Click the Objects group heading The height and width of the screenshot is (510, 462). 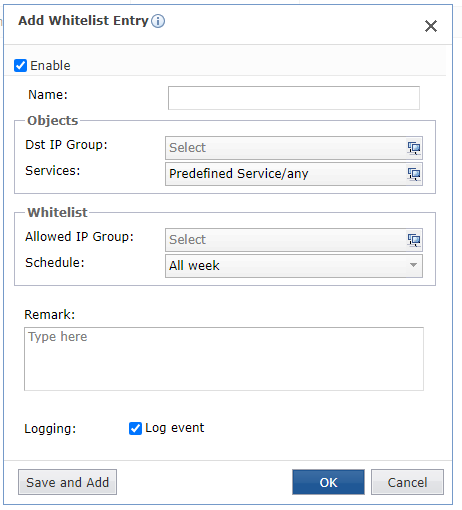click(53, 121)
